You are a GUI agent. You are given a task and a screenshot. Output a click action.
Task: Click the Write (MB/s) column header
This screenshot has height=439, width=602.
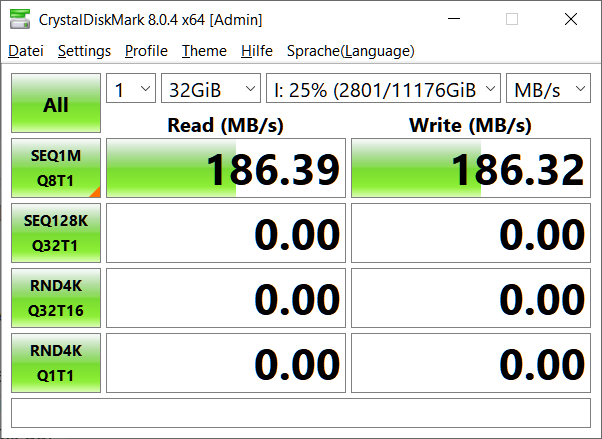click(x=471, y=125)
